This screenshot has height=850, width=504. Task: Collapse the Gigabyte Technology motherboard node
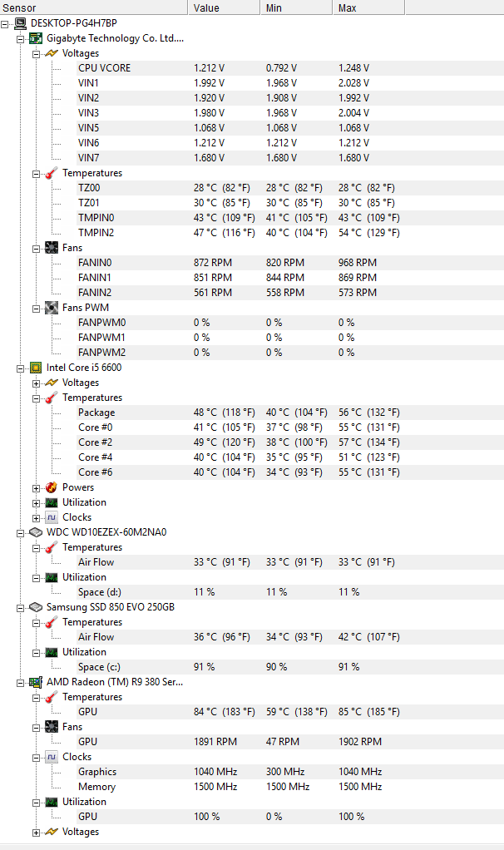pyautogui.click(x=21, y=38)
